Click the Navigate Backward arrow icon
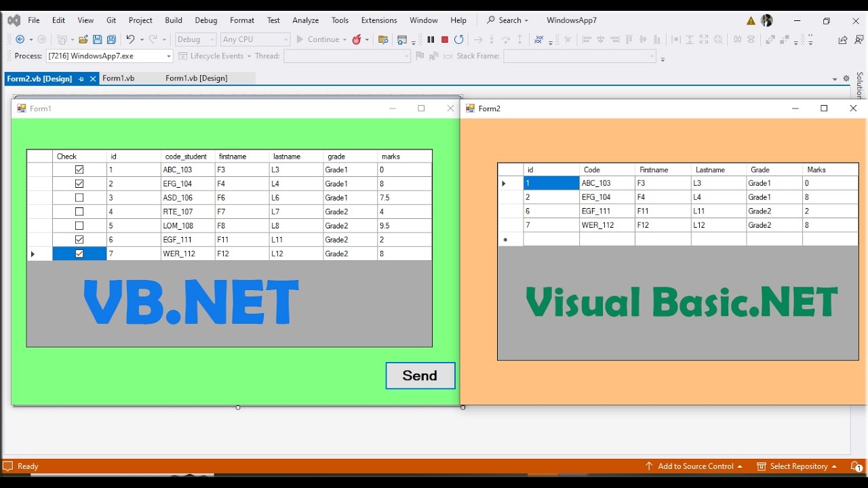The height and width of the screenshot is (488, 868). 20,39
